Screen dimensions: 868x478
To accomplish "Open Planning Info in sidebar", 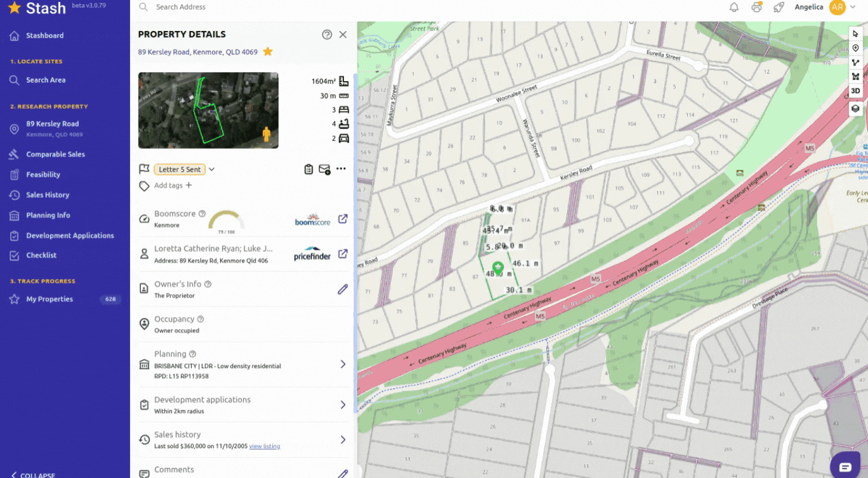I will pos(48,215).
